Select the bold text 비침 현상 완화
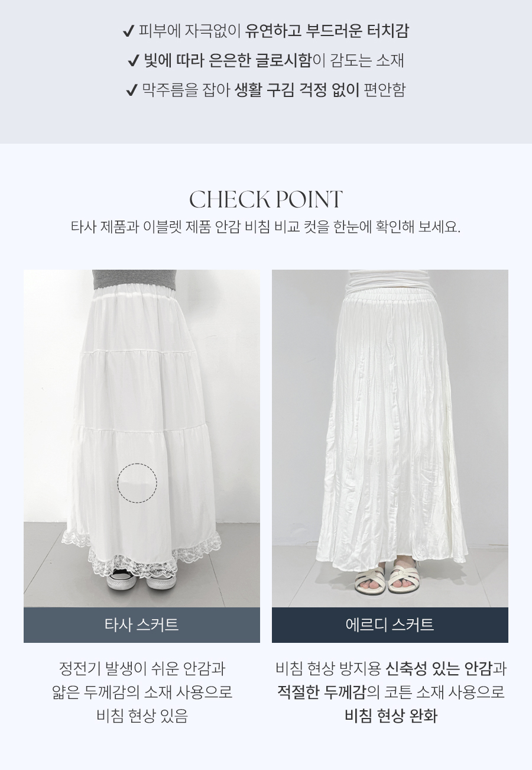 pos(390,716)
